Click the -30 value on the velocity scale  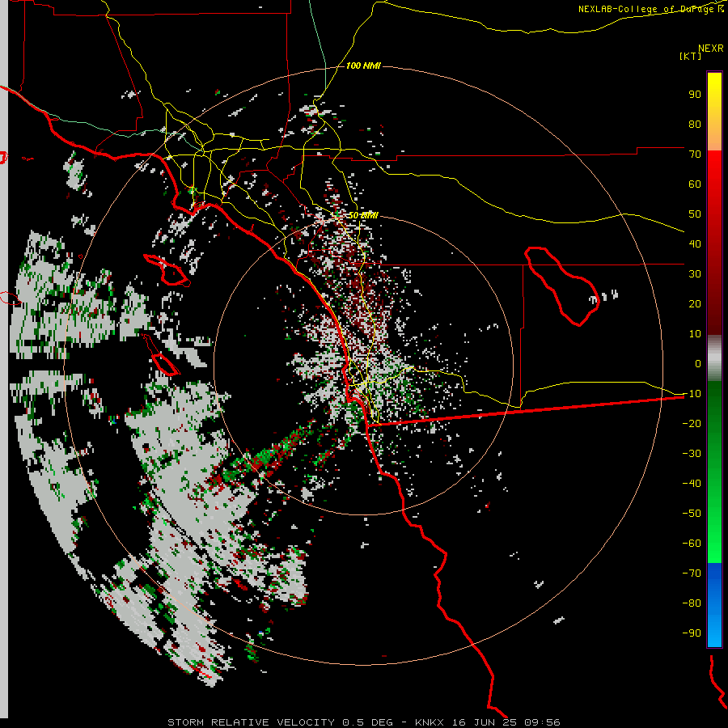[x=692, y=454]
